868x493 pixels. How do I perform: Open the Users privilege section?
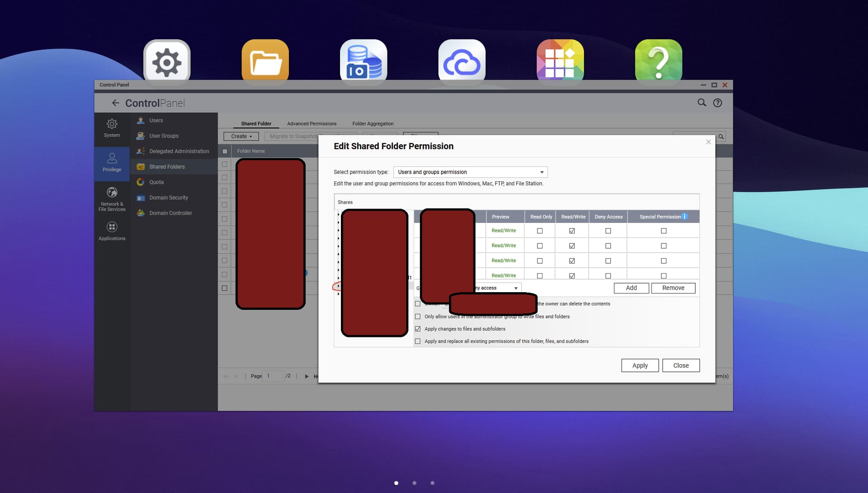pyautogui.click(x=174, y=120)
